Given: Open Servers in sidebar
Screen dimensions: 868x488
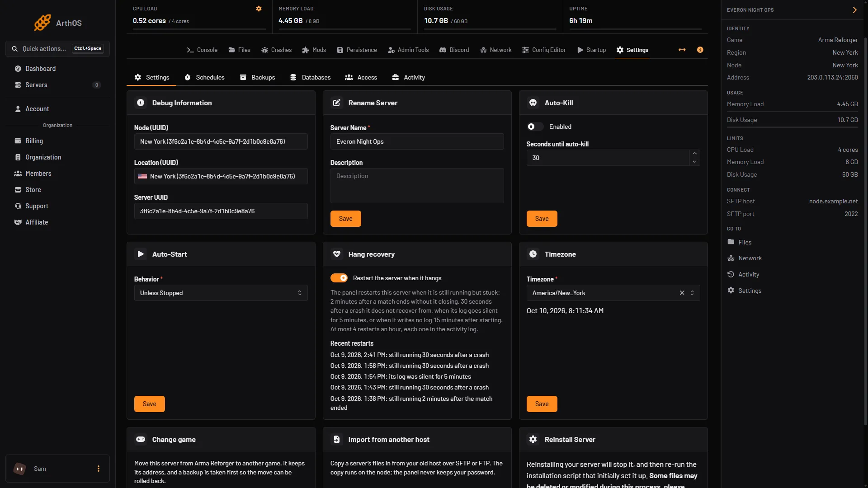Looking at the screenshot, I should click(57, 85).
